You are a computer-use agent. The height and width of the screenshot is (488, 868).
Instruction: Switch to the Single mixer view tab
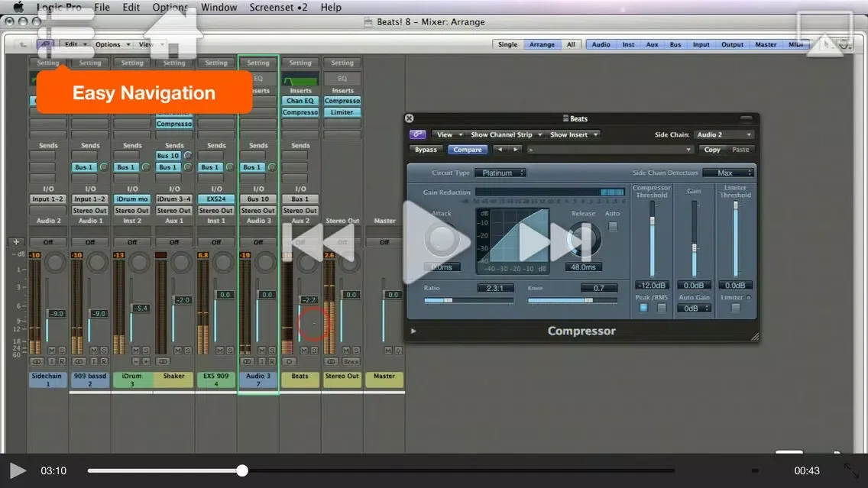(507, 44)
